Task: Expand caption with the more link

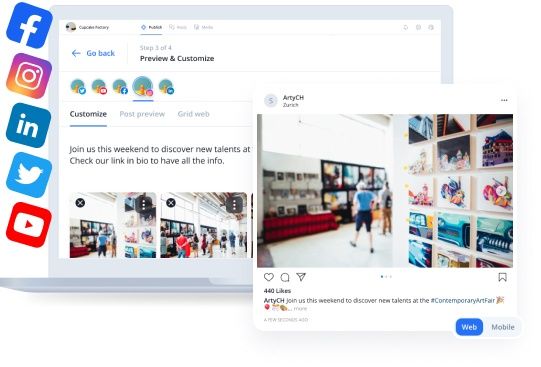Action: (300, 309)
